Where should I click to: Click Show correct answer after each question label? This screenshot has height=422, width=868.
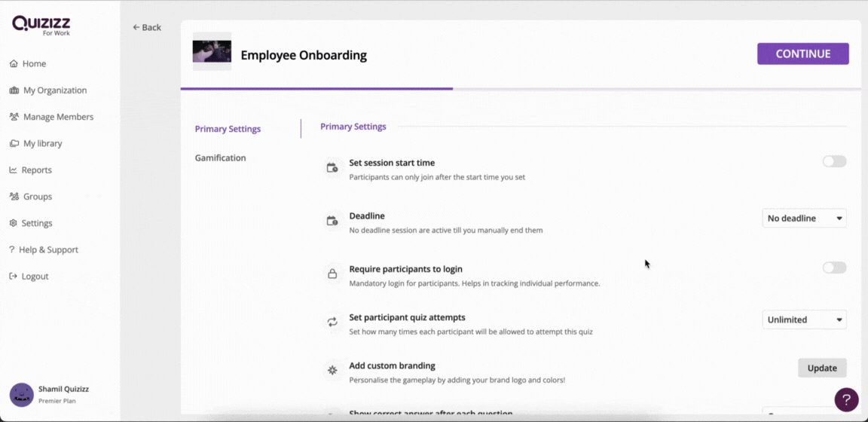(431, 413)
